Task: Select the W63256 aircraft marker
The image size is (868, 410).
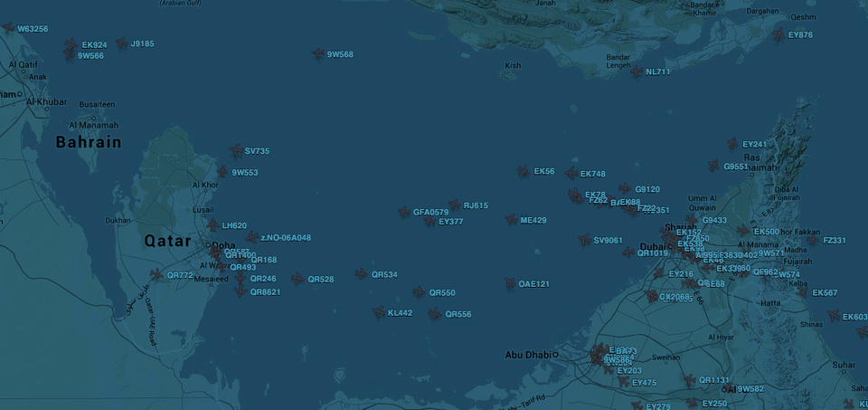Action: [x=9, y=28]
